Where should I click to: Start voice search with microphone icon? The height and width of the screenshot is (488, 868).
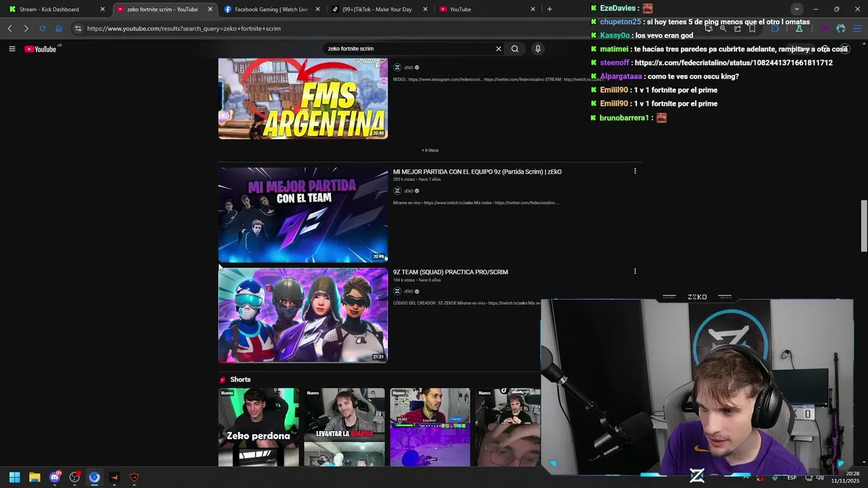(x=538, y=49)
